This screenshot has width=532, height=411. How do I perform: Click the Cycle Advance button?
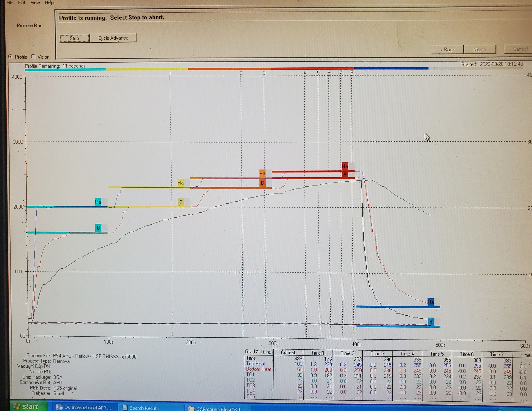pos(113,38)
